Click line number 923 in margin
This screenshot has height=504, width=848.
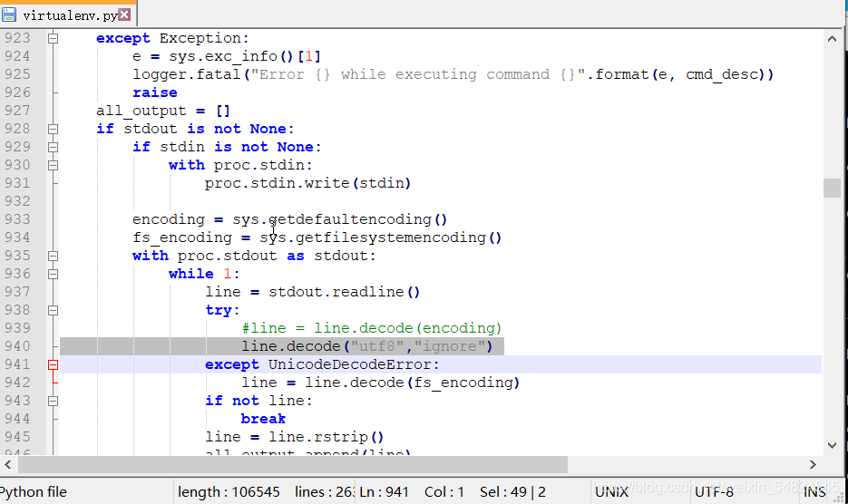coord(17,38)
